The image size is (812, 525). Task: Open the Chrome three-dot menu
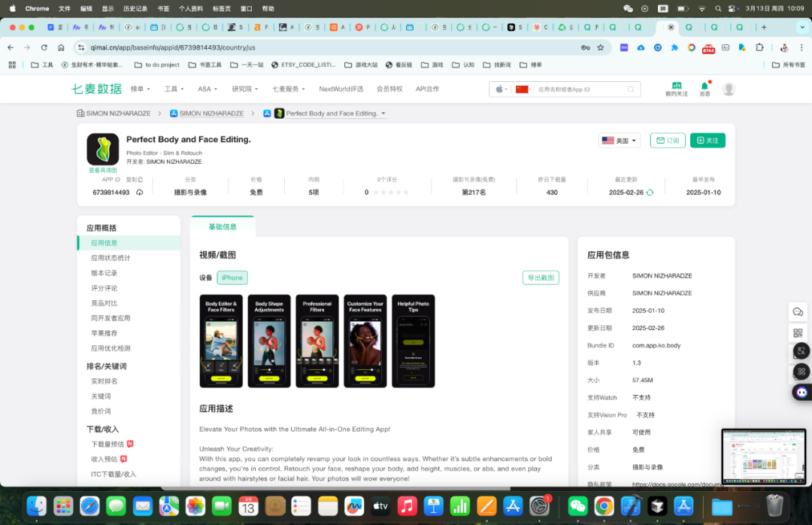click(801, 47)
